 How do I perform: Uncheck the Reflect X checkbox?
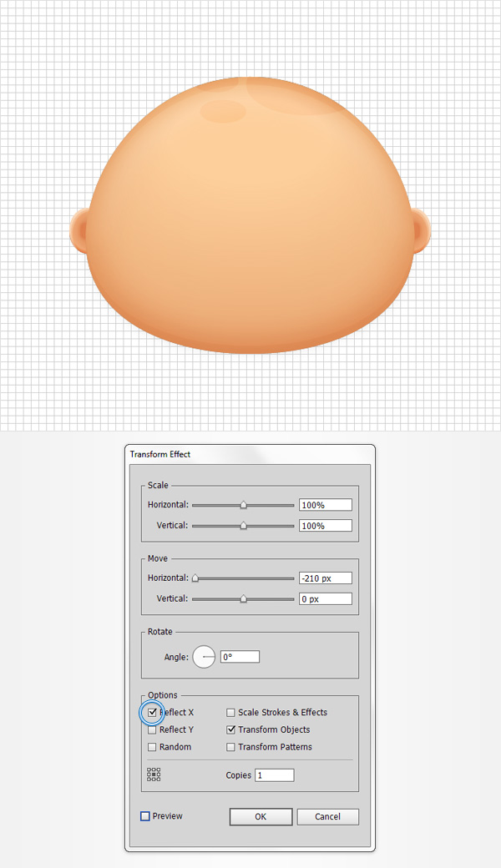pos(152,713)
